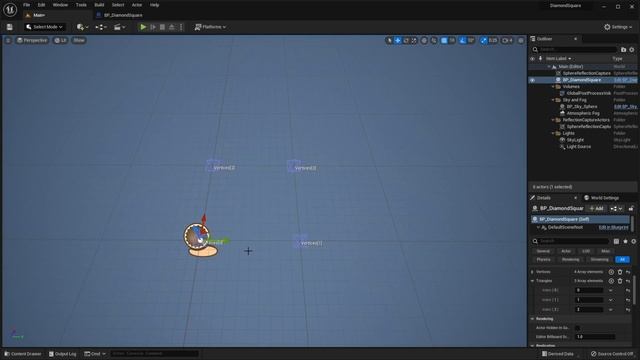Toggle Actor Hidden In Game checkbox
The width and height of the screenshot is (640, 360).
[x=578, y=328]
